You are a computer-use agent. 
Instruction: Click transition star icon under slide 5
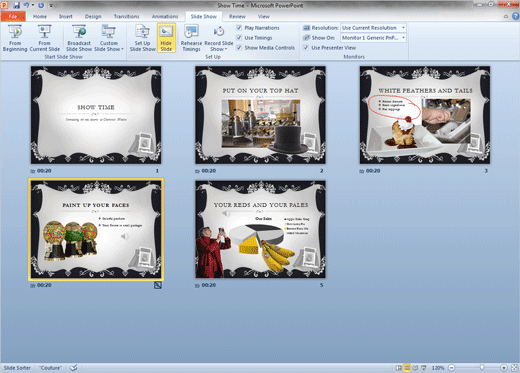pos(197,286)
